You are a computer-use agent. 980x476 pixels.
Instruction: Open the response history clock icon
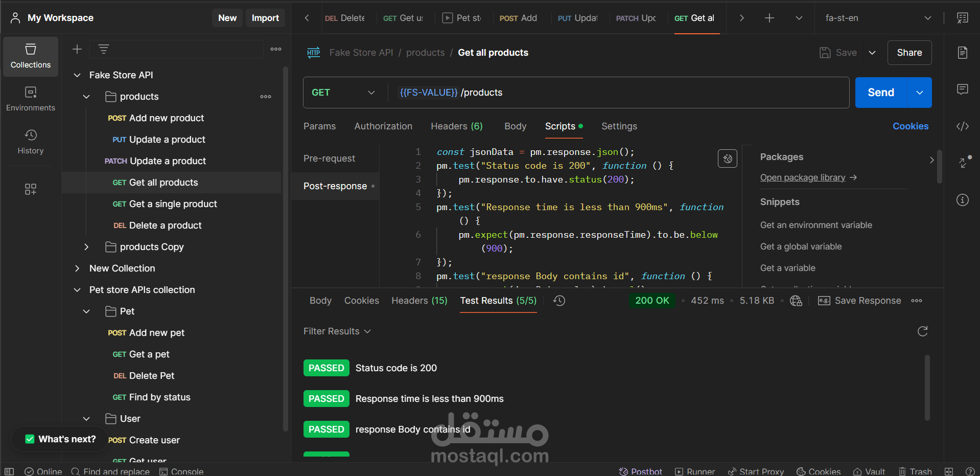559,301
